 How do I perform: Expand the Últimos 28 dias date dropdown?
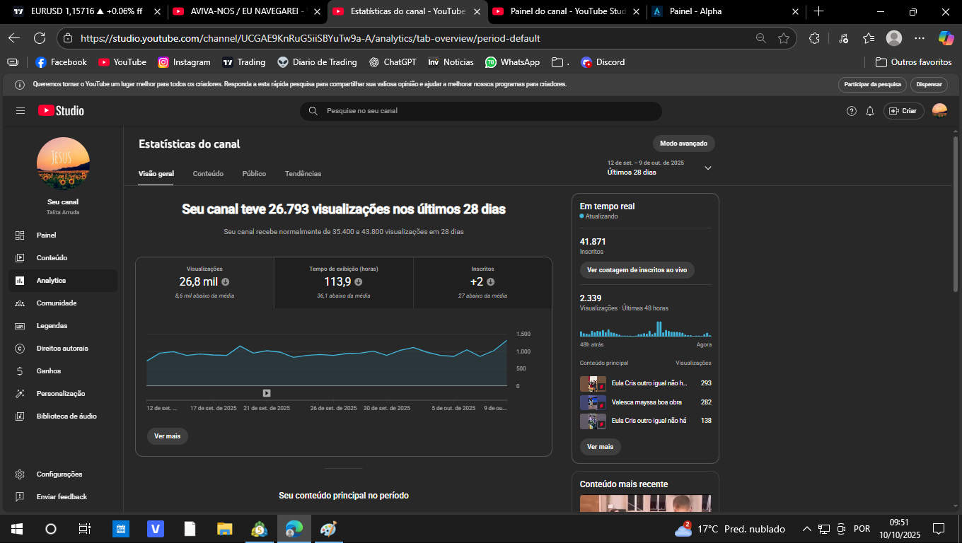pos(707,168)
